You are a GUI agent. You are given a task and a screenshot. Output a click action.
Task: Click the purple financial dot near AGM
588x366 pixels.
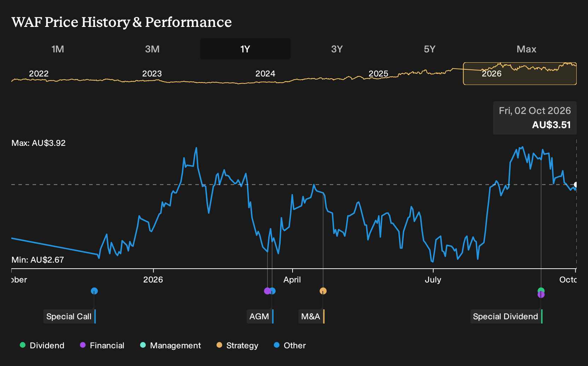(x=267, y=291)
